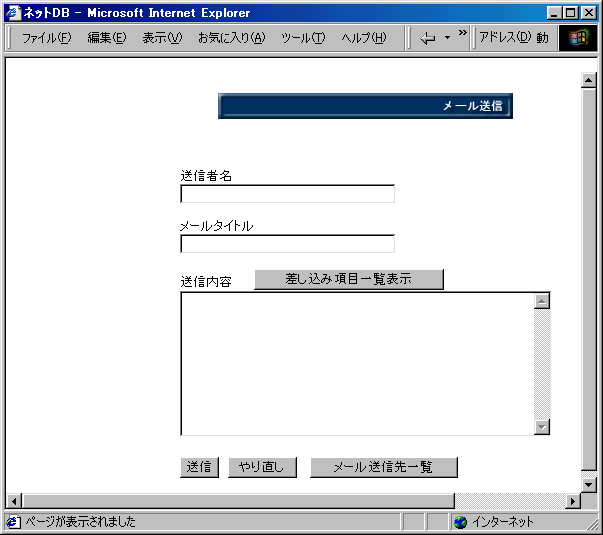This screenshot has width=603, height=535.
Task: Click the メール送信先一覧 button
Action: pyautogui.click(x=384, y=467)
